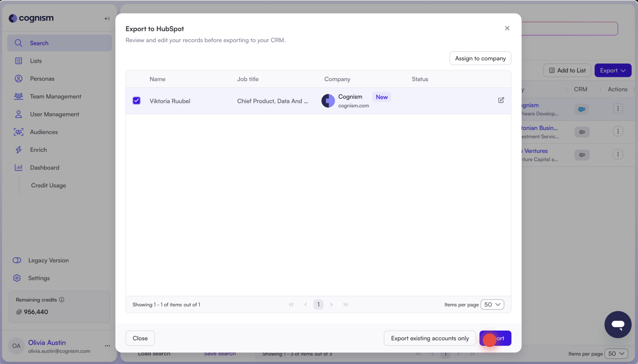The height and width of the screenshot is (364, 638).
Task: Click the Salesforce CRM icon for Cognism
Action: 581,109
